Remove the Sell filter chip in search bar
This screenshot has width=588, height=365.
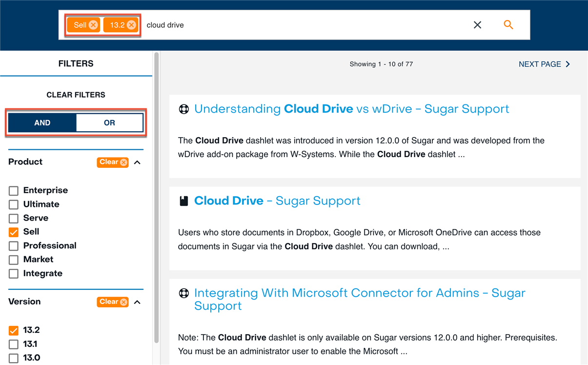(x=93, y=25)
